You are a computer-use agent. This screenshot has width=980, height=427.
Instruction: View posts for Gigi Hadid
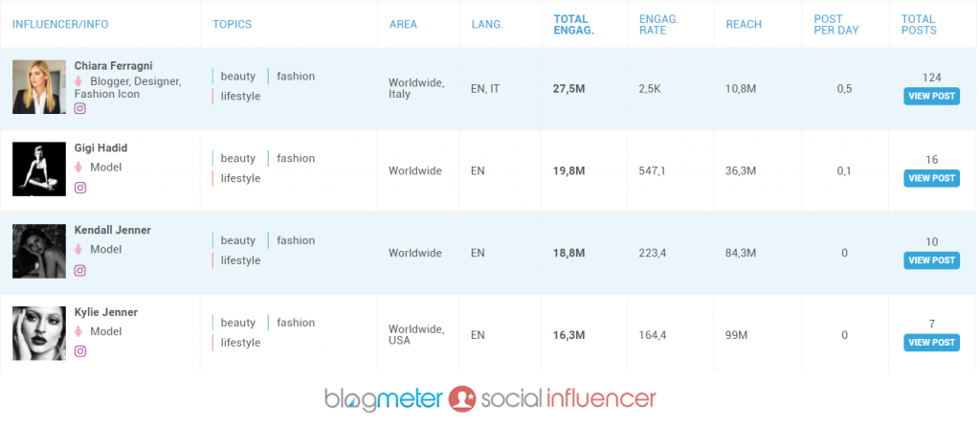[931, 178]
